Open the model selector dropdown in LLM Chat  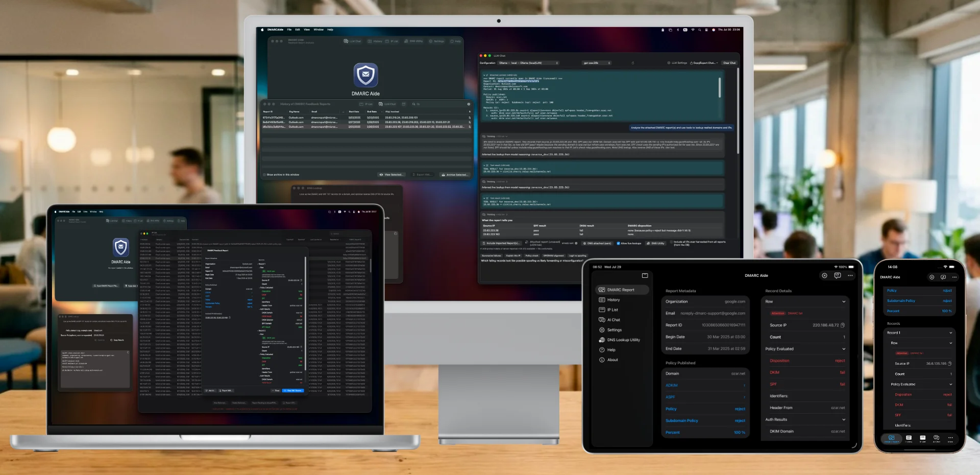click(597, 63)
